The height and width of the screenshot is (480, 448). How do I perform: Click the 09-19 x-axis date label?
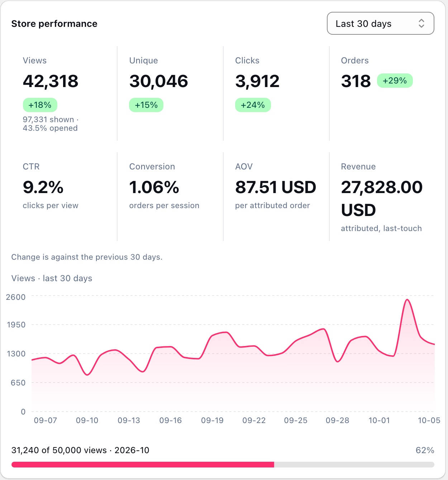(x=212, y=421)
